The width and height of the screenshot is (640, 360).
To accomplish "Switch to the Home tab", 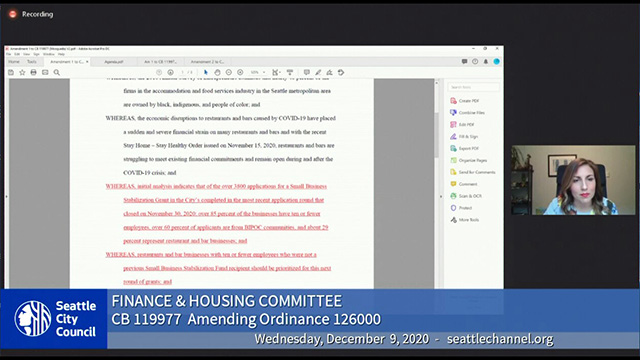I will pos(14,62).
